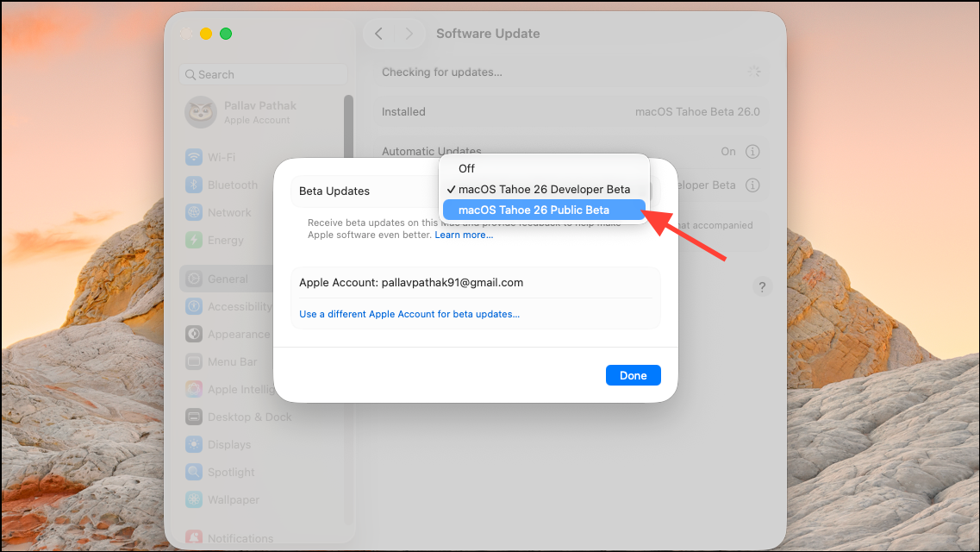
Task: Select the Accessibility sidebar icon
Action: point(194,306)
